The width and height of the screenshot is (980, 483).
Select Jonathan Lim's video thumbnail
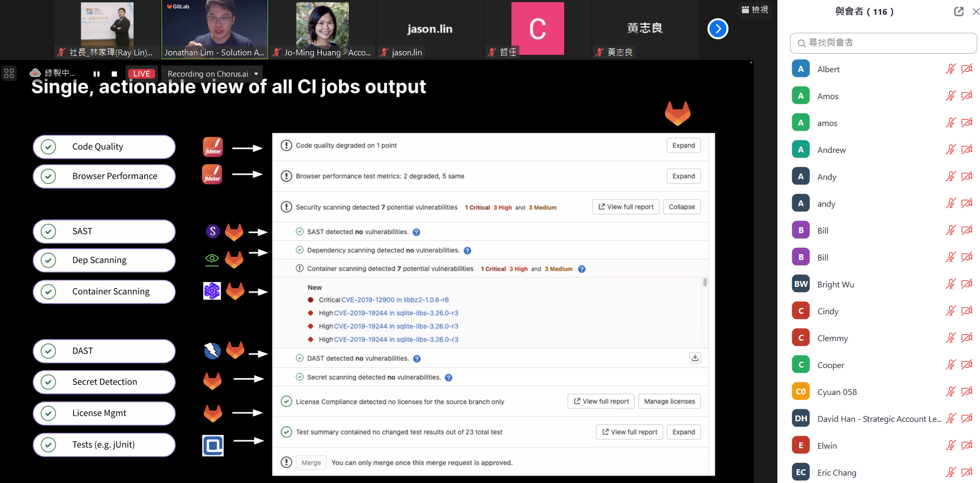pos(214,29)
